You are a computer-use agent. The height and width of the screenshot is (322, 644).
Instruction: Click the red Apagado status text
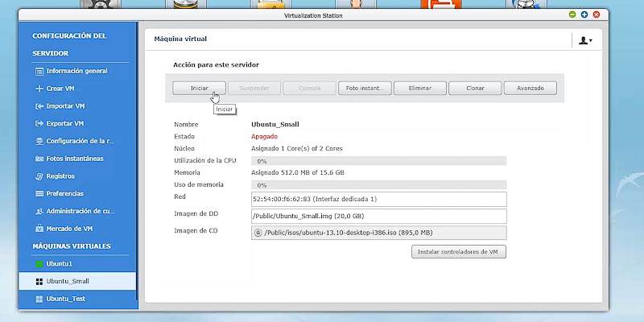pos(265,136)
